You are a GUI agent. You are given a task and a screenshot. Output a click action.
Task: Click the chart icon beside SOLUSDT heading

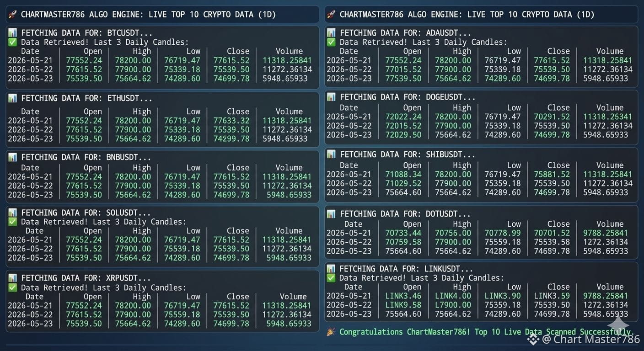point(12,213)
